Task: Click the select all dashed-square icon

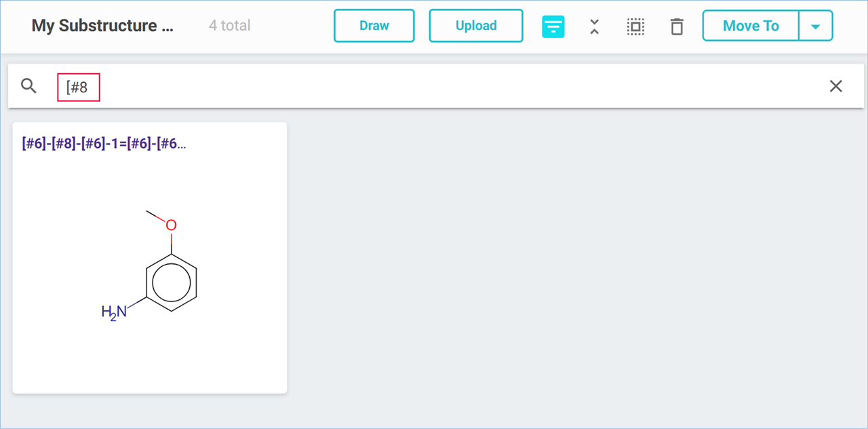Action: (x=635, y=26)
